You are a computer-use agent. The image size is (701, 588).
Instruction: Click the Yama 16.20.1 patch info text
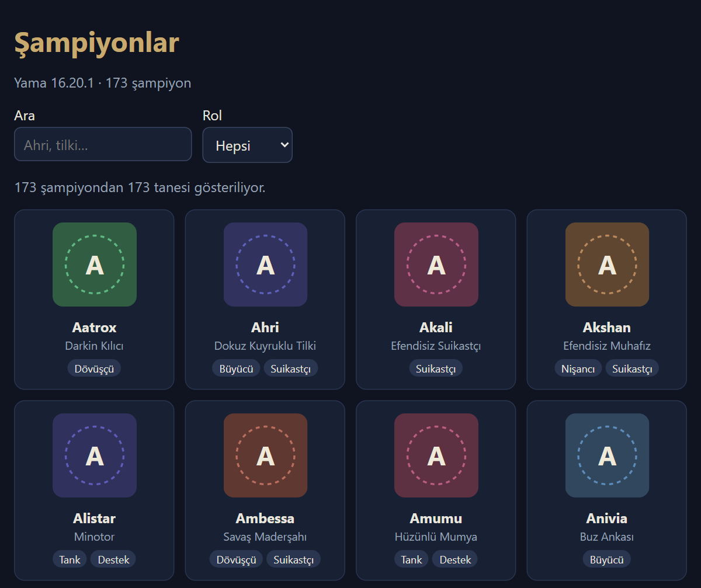point(103,83)
